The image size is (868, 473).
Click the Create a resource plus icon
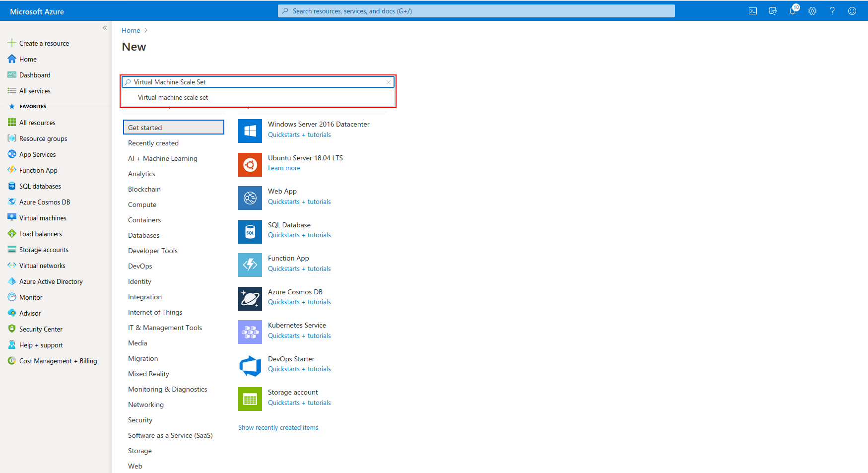pyautogui.click(x=12, y=43)
